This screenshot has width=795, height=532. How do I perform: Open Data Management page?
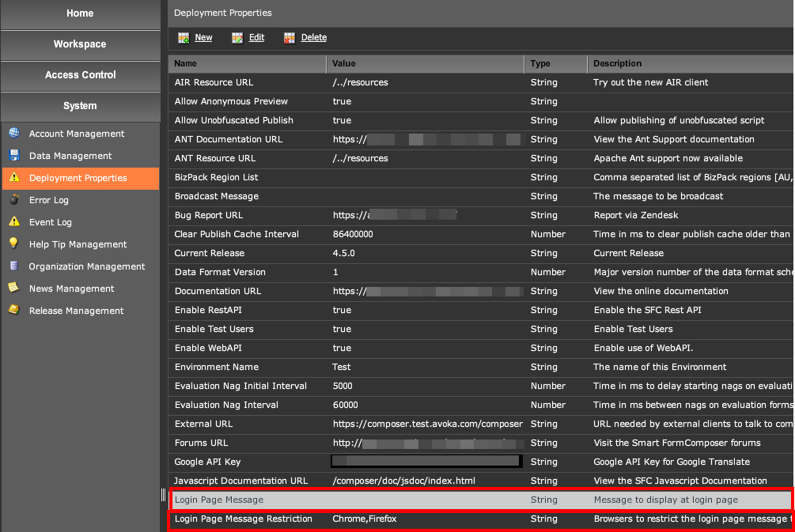click(x=81, y=156)
